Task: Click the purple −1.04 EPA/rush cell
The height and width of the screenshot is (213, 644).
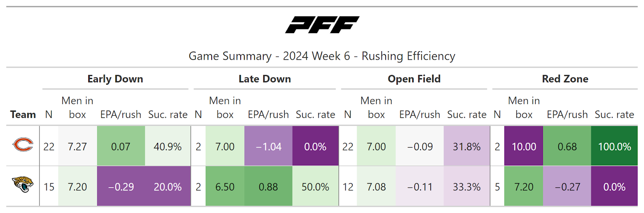Action: pos(268,146)
